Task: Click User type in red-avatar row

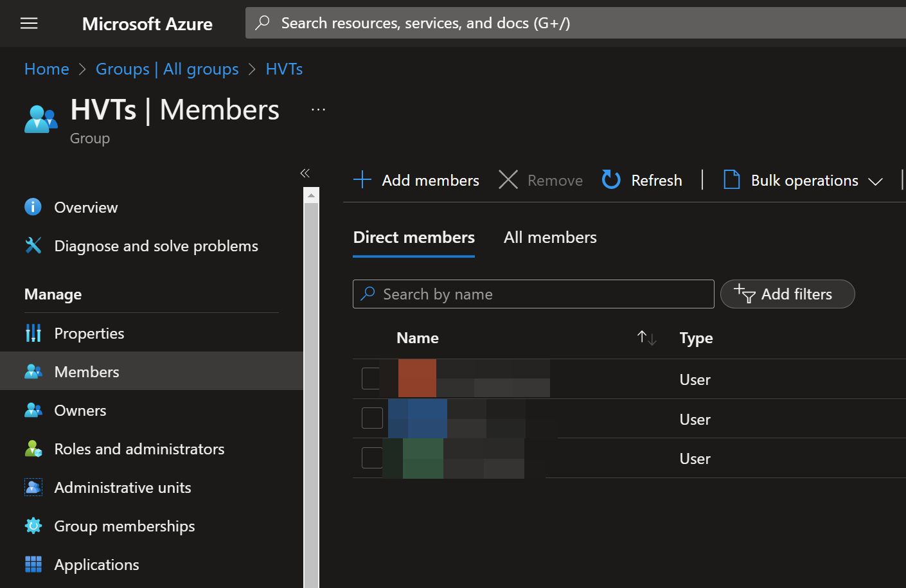Action: pos(695,379)
